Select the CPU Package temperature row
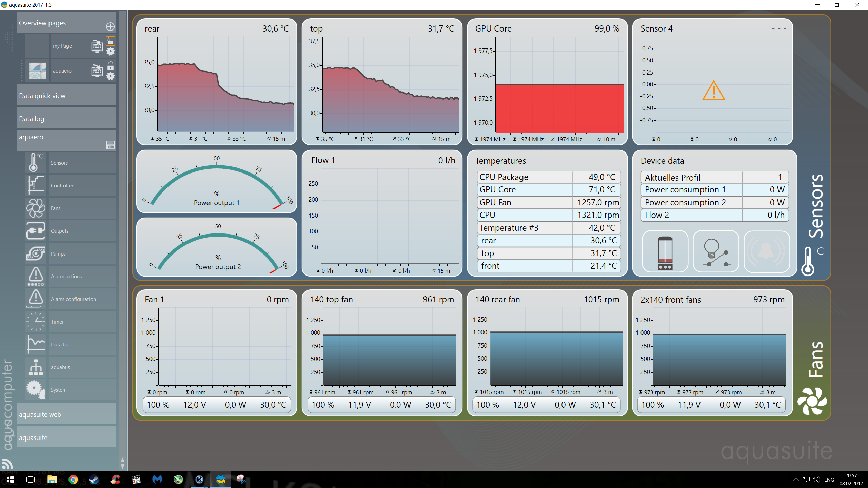The image size is (868, 488). pyautogui.click(x=549, y=177)
